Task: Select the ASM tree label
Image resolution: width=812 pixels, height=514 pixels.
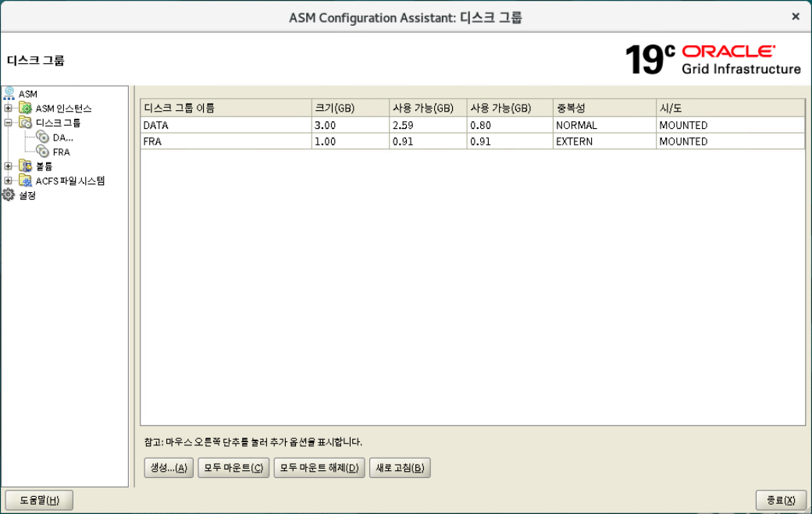Action: [x=28, y=95]
